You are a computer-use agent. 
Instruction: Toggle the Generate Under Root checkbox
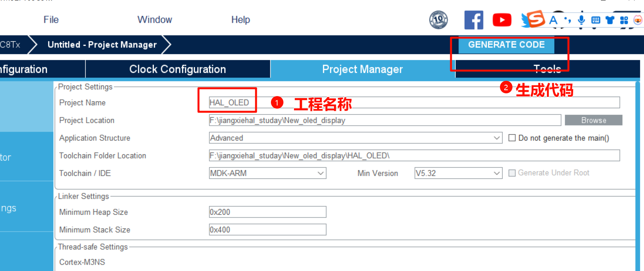point(512,173)
